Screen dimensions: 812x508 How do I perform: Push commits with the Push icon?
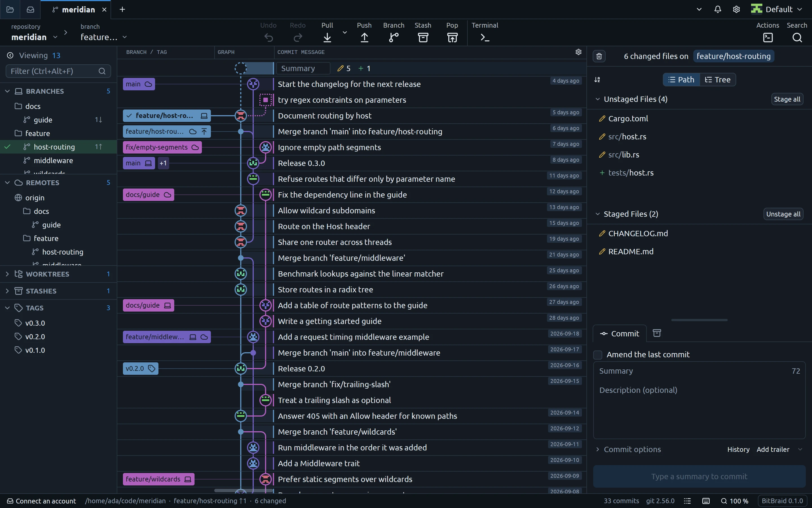[364, 37]
